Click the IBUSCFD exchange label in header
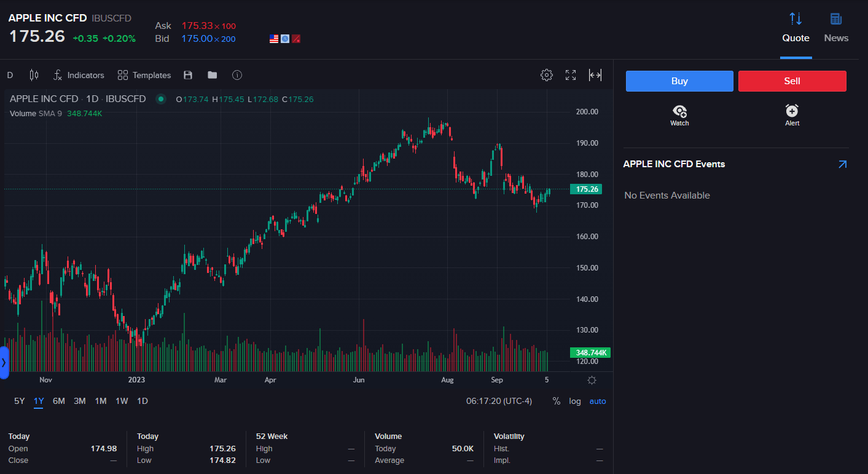The height and width of the screenshot is (474, 868). pyautogui.click(x=111, y=18)
